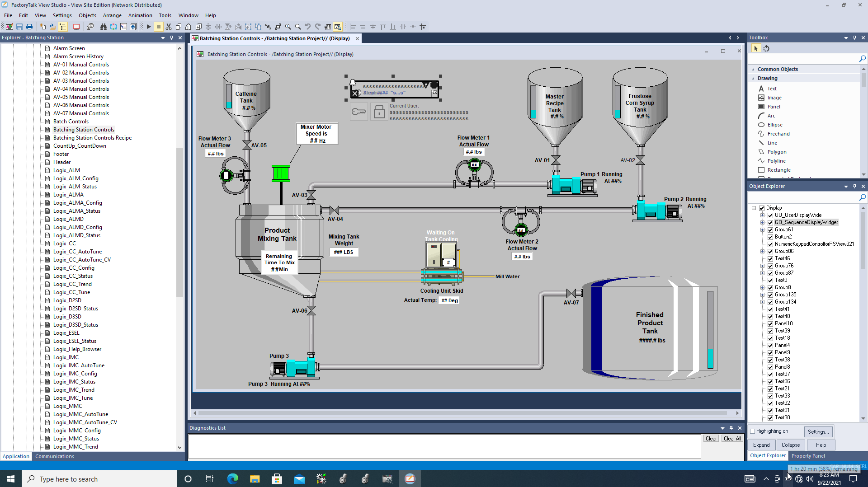Click the Windows Start button
This screenshot has height=487, width=868.
[11, 479]
